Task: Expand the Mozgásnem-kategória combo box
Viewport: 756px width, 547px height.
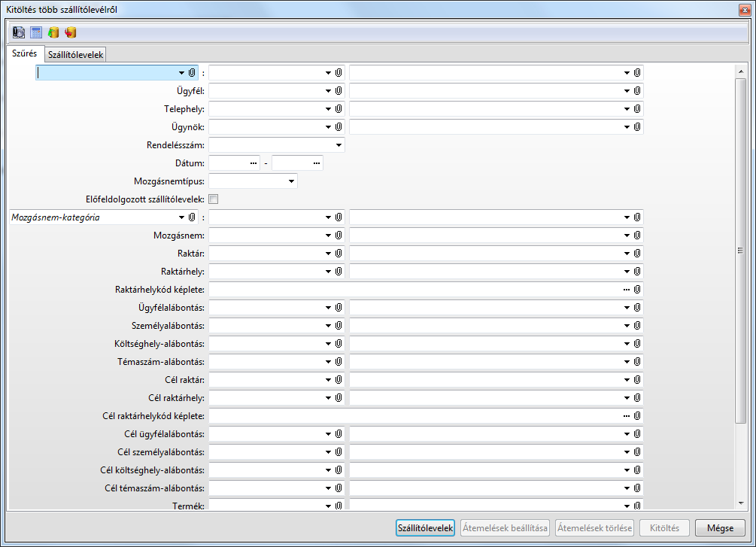Action: coord(181,217)
